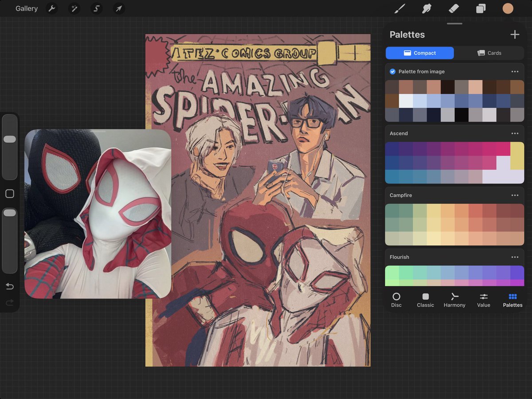Select the Spider-Man reference image

[98, 214]
